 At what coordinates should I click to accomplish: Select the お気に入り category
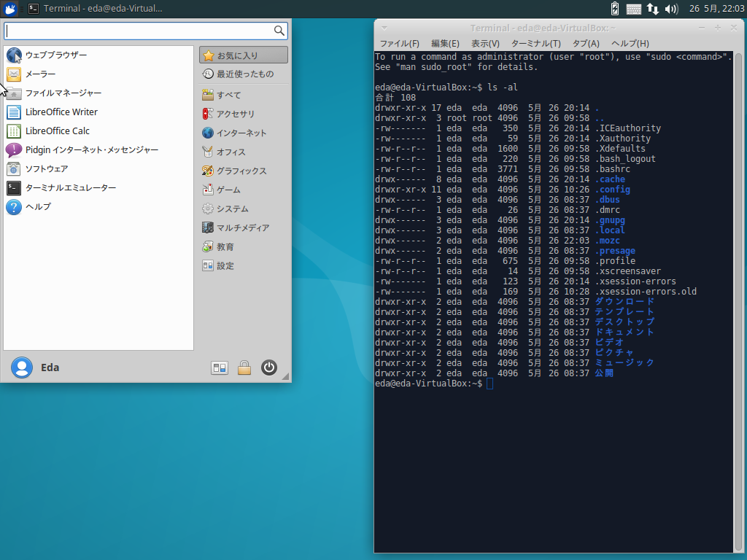click(x=244, y=55)
